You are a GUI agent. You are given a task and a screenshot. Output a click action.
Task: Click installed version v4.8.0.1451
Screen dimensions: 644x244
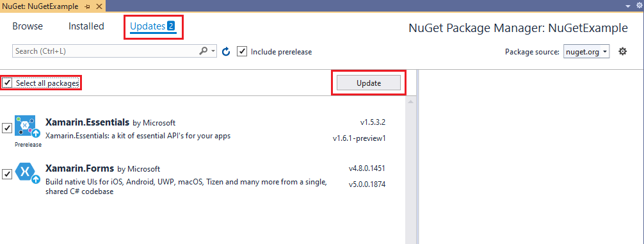click(x=367, y=168)
